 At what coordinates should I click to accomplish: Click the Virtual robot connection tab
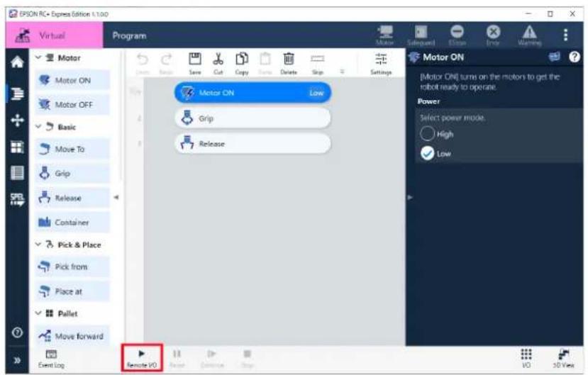click(54, 35)
